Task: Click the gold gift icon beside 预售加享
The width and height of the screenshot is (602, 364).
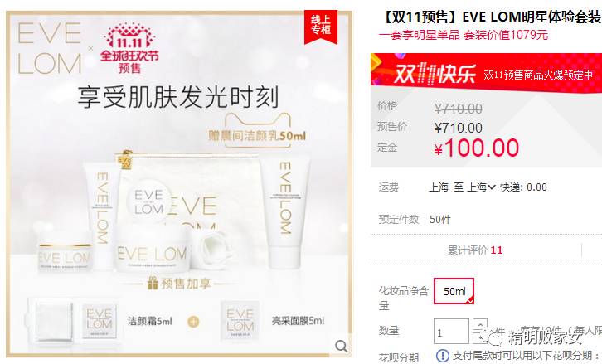Action: [153, 283]
